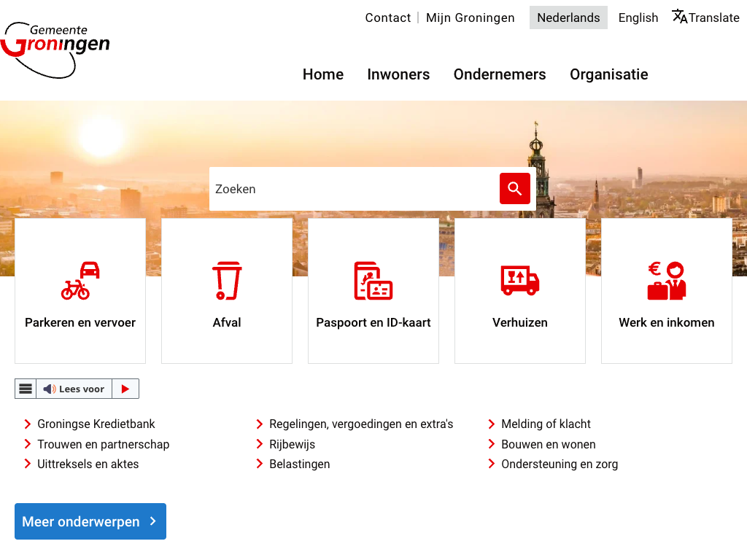Open the ReadSpeaker hamburger menu

click(x=26, y=389)
